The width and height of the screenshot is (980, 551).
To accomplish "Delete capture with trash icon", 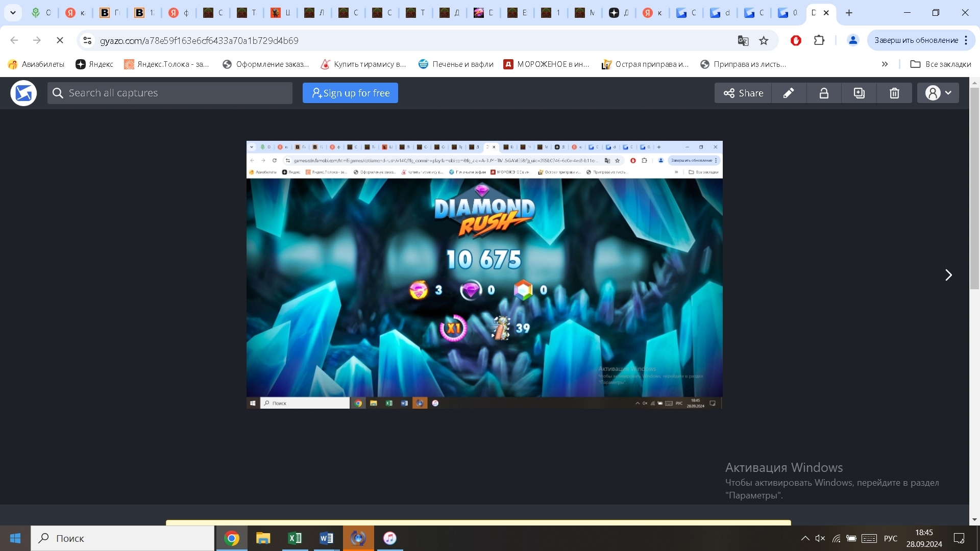I will click(894, 93).
